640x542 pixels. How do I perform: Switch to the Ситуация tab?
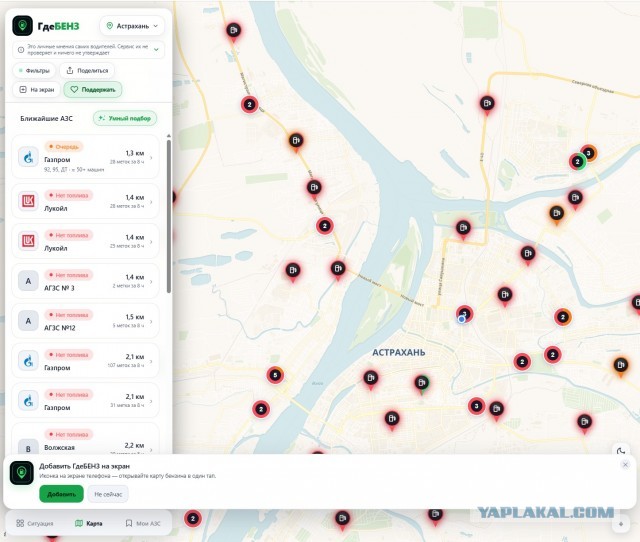(x=35, y=523)
